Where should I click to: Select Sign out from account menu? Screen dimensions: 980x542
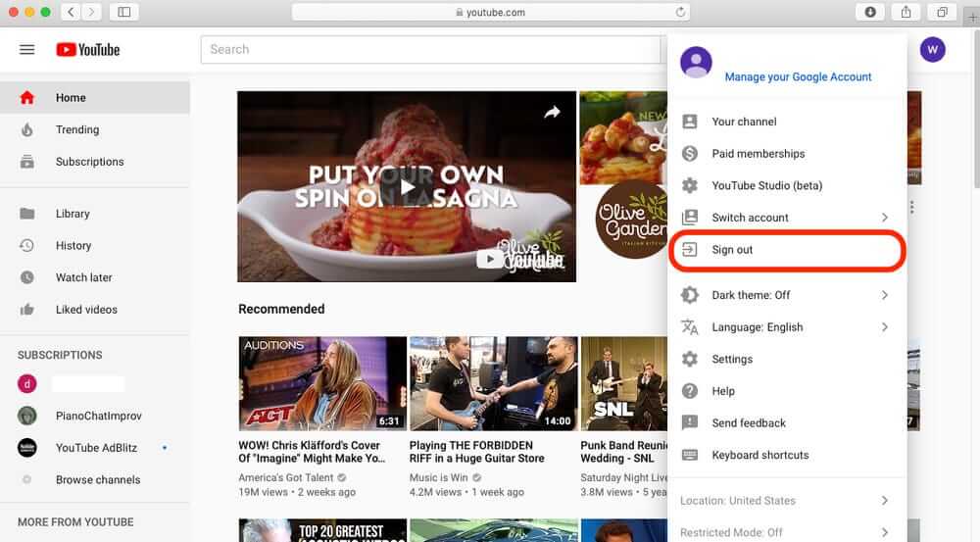(733, 250)
